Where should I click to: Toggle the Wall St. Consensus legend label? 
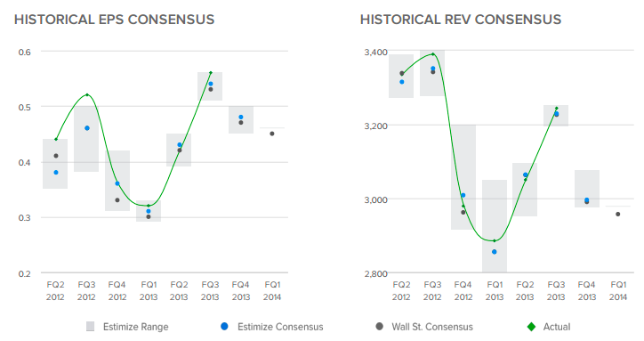[432, 327]
